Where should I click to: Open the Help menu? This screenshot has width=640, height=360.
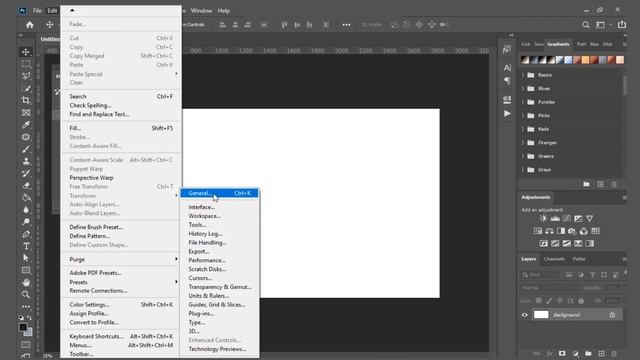pos(224,11)
